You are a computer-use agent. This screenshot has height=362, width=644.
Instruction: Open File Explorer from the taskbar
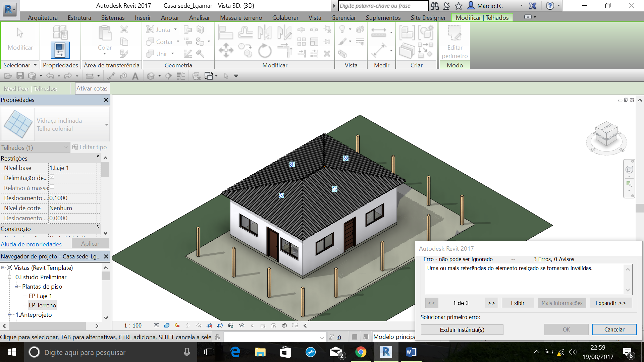click(260, 352)
